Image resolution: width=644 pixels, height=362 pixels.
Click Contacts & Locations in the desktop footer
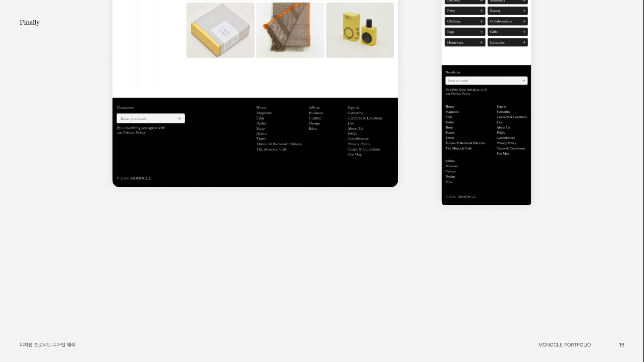365,118
